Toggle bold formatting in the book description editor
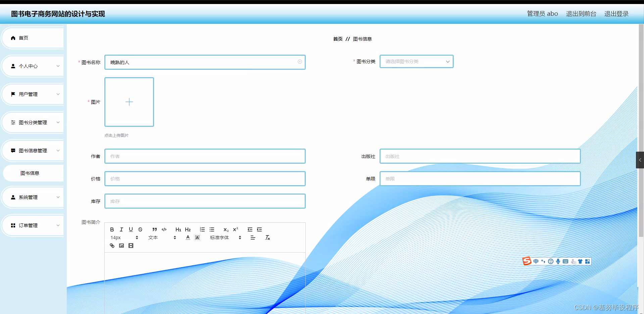Image resolution: width=644 pixels, height=314 pixels. click(x=112, y=229)
